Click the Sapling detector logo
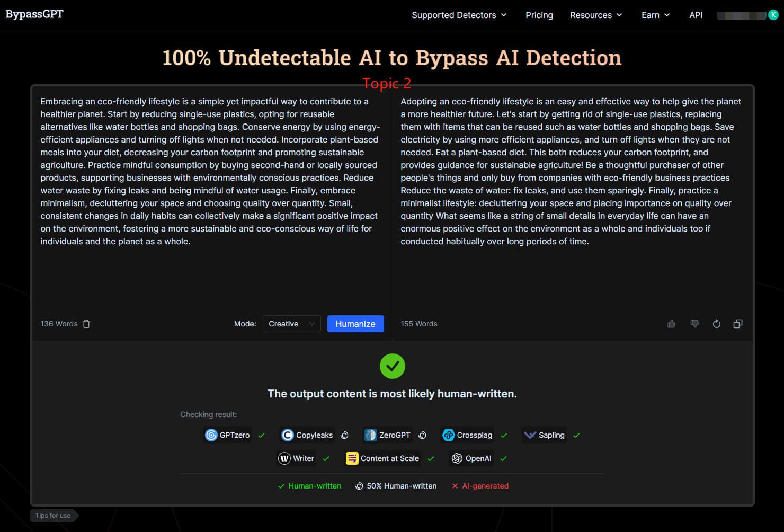Image resolution: width=784 pixels, height=532 pixels. [530, 435]
